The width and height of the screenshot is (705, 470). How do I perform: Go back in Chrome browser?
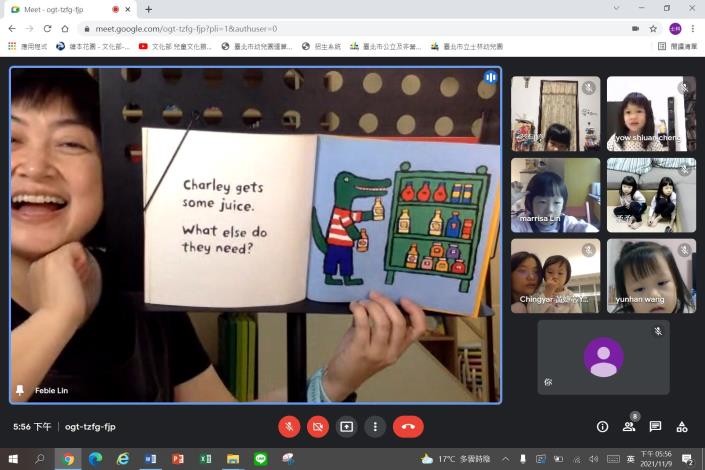coord(12,29)
